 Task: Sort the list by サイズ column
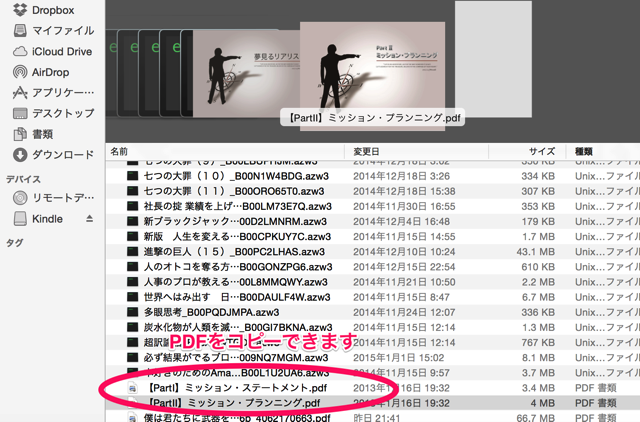pos(540,151)
